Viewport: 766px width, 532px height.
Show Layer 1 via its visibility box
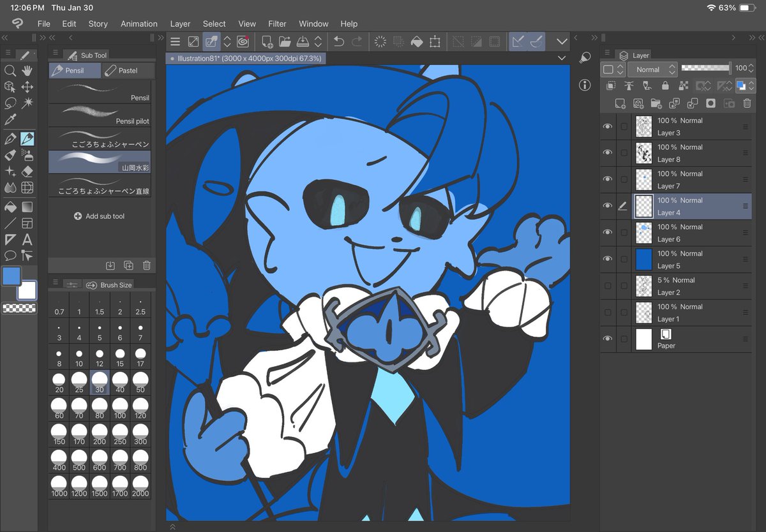(608, 313)
